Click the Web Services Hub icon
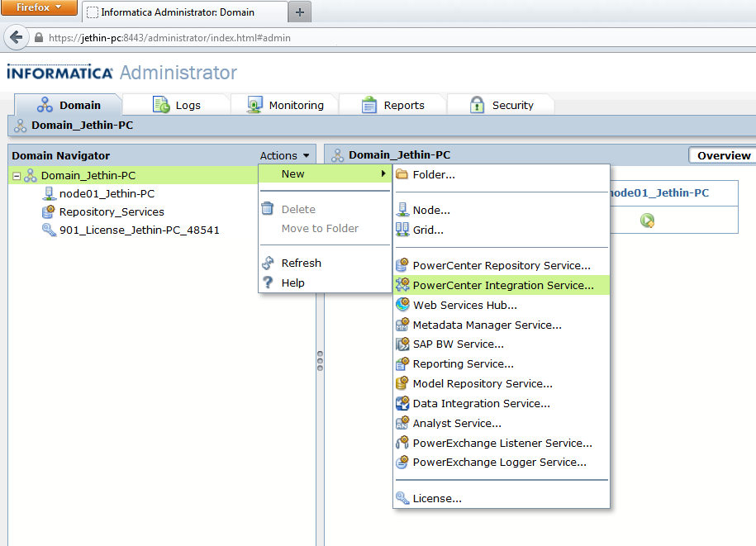Image resolution: width=756 pixels, height=546 pixels. [x=402, y=305]
